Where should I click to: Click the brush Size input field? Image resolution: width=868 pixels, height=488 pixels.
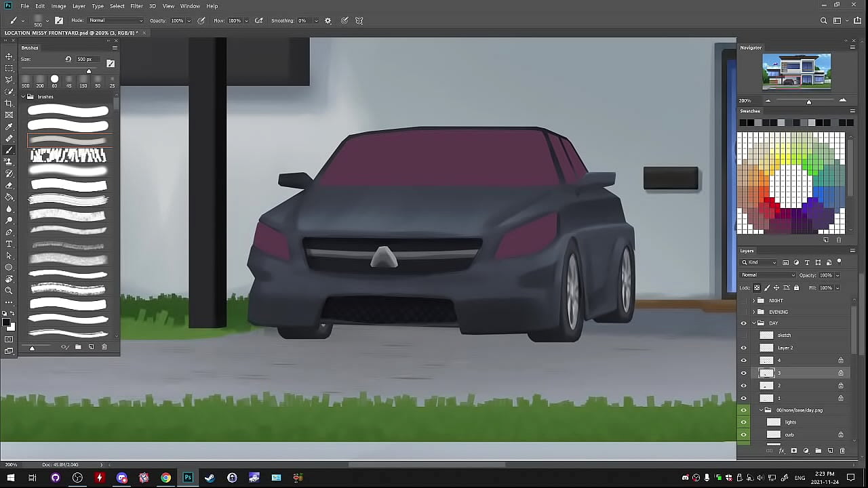85,60
